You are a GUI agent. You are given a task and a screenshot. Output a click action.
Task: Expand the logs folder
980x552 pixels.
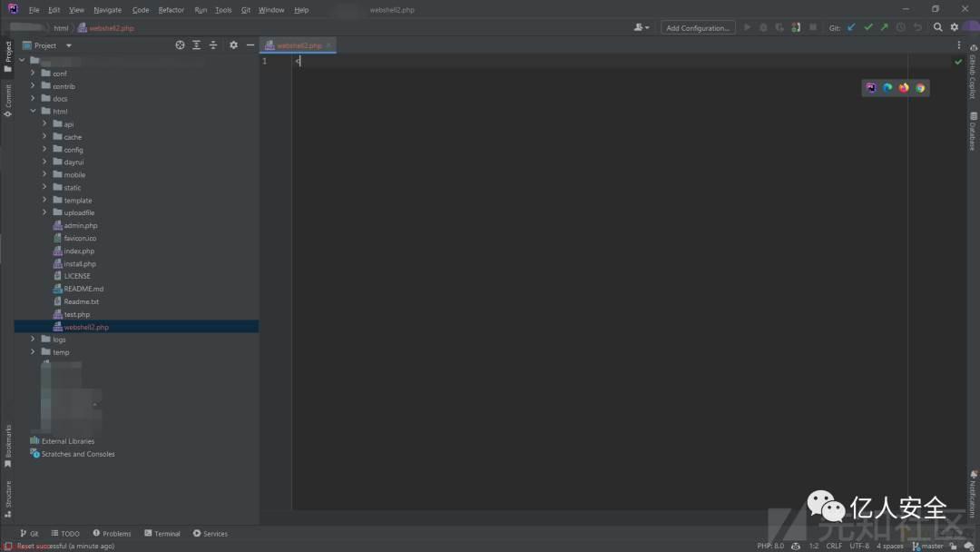(x=33, y=340)
